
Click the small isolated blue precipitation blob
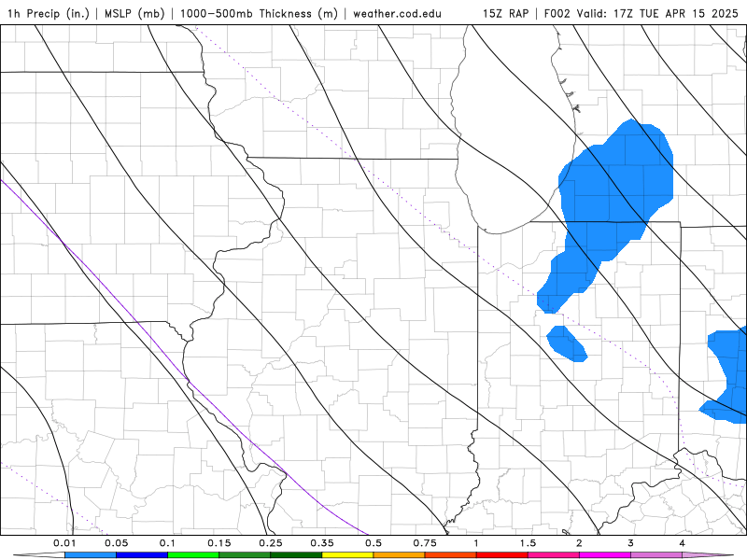[566, 343]
